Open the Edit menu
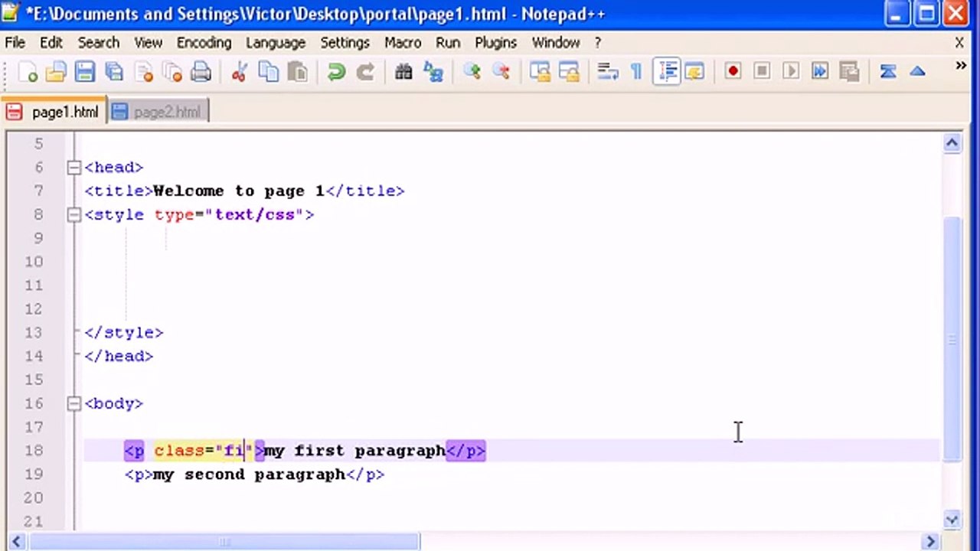 click(51, 43)
